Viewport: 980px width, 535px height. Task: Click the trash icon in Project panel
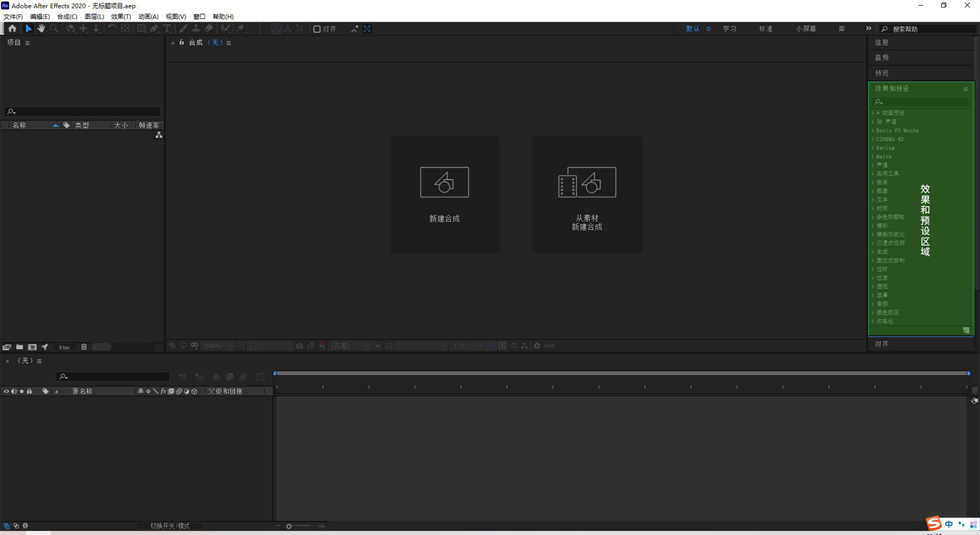coord(84,347)
